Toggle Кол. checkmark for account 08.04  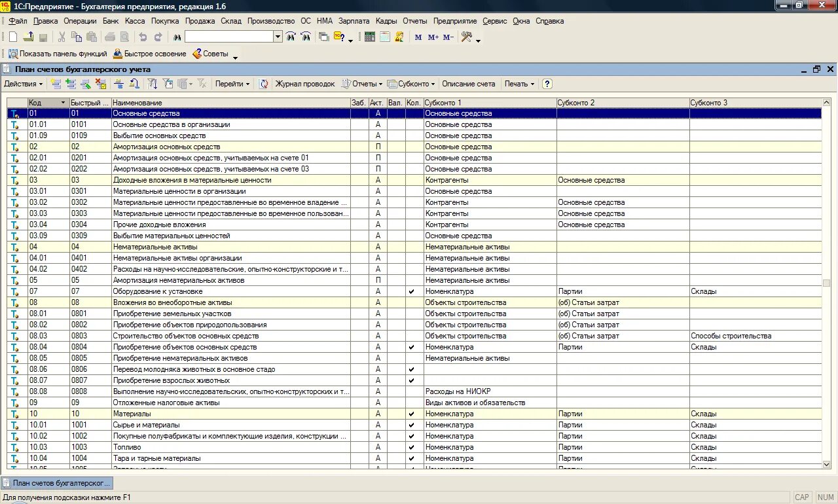411,347
